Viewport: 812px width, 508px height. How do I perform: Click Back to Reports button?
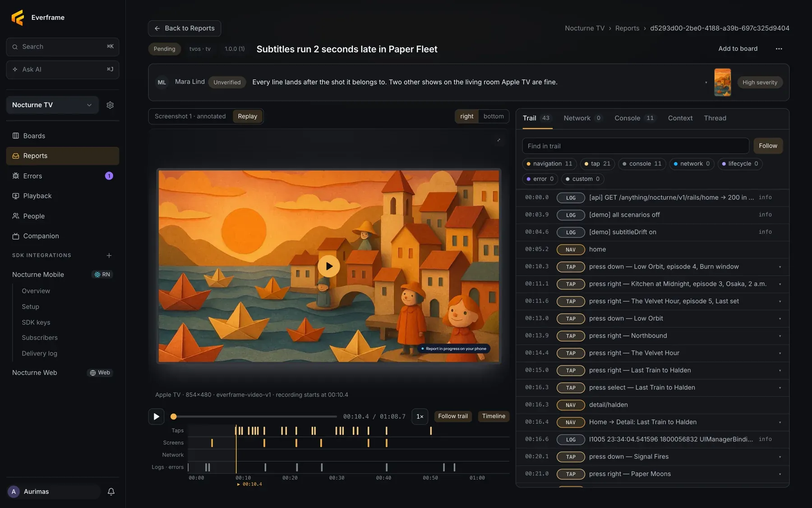[185, 28]
